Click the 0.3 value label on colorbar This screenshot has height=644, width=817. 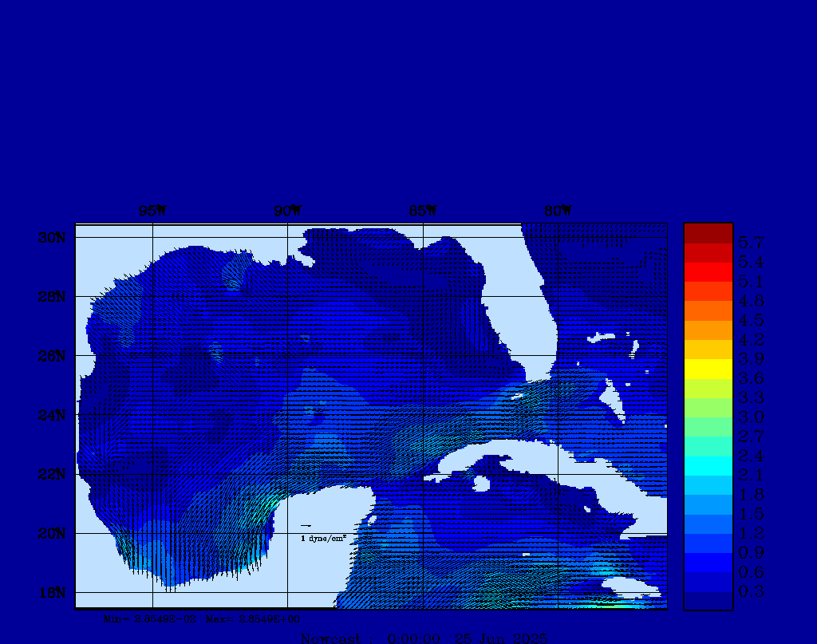[750, 591]
